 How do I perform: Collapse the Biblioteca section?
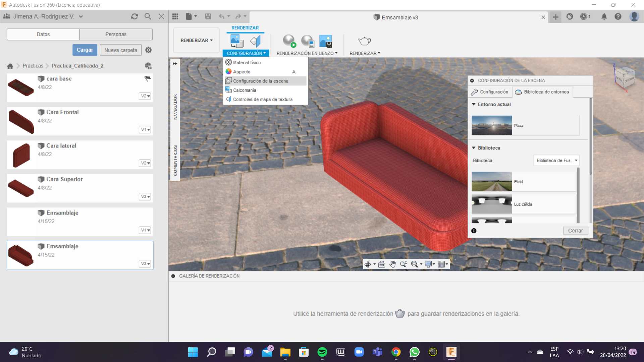474,148
